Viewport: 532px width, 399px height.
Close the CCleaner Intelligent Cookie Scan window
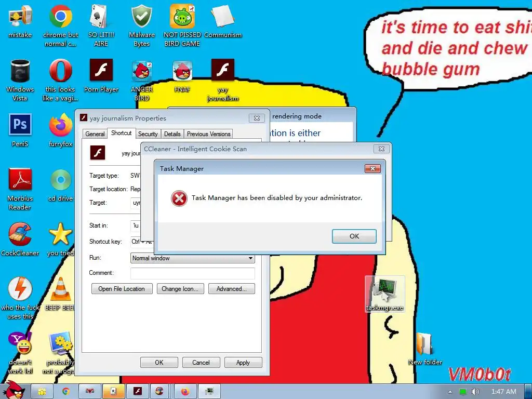point(381,149)
